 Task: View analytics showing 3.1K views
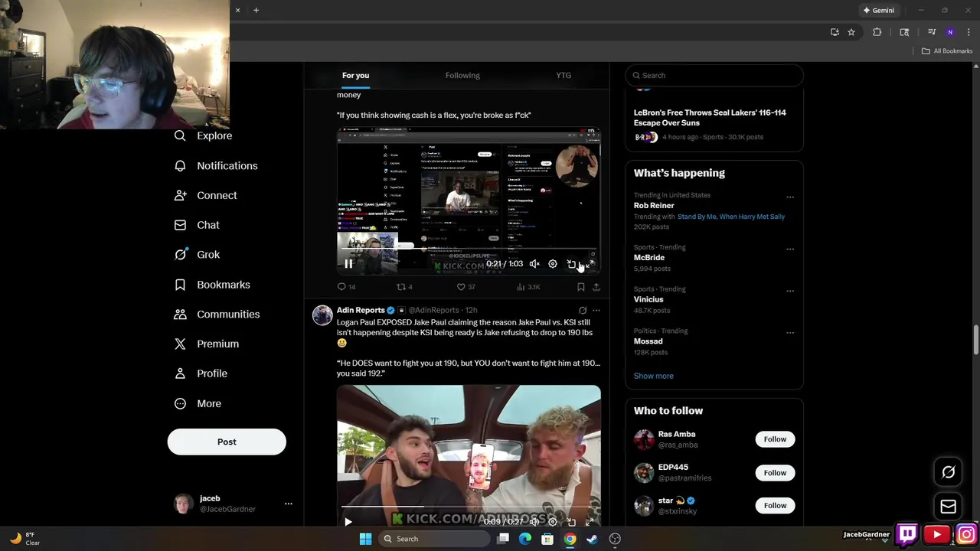click(528, 287)
